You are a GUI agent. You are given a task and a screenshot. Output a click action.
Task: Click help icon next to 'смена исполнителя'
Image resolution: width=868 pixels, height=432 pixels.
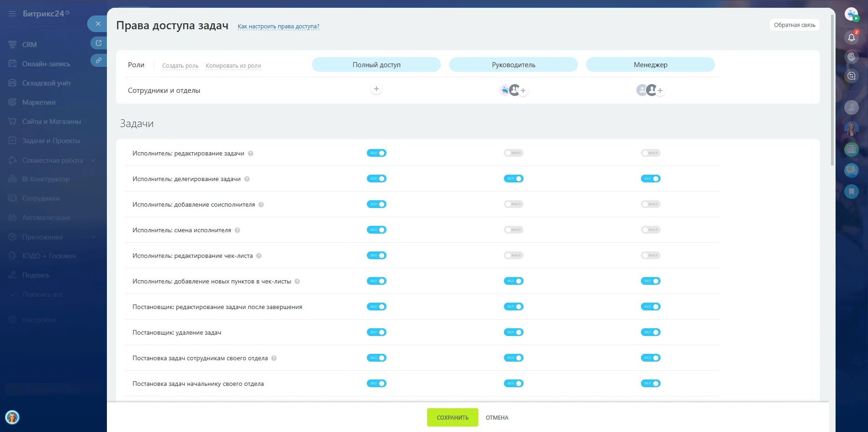pos(237,230)
